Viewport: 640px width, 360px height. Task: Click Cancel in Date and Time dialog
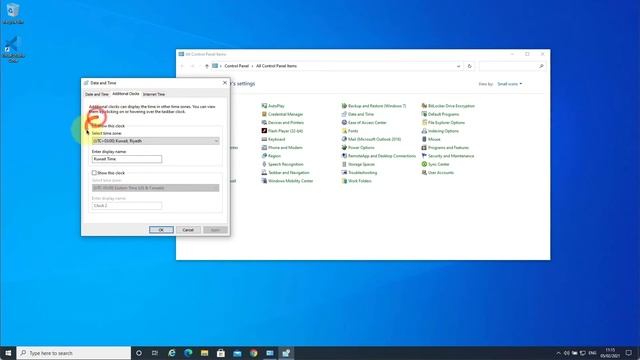pos(188,230)
